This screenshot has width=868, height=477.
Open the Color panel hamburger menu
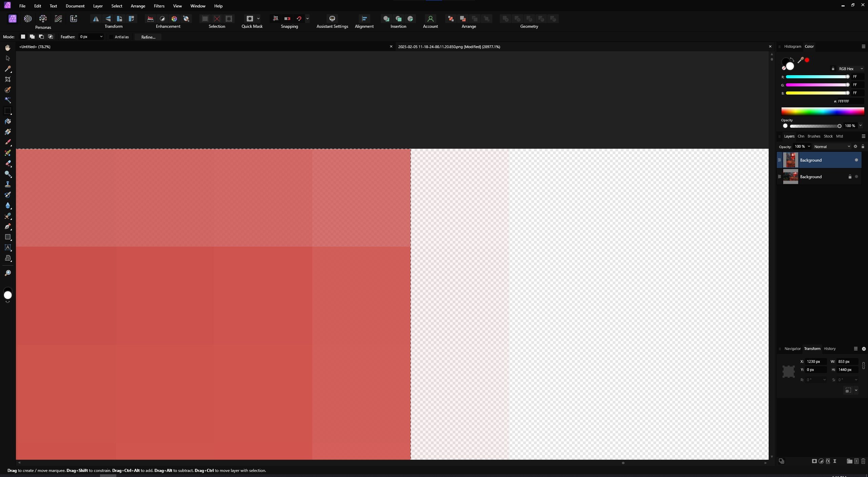(864, 46)
